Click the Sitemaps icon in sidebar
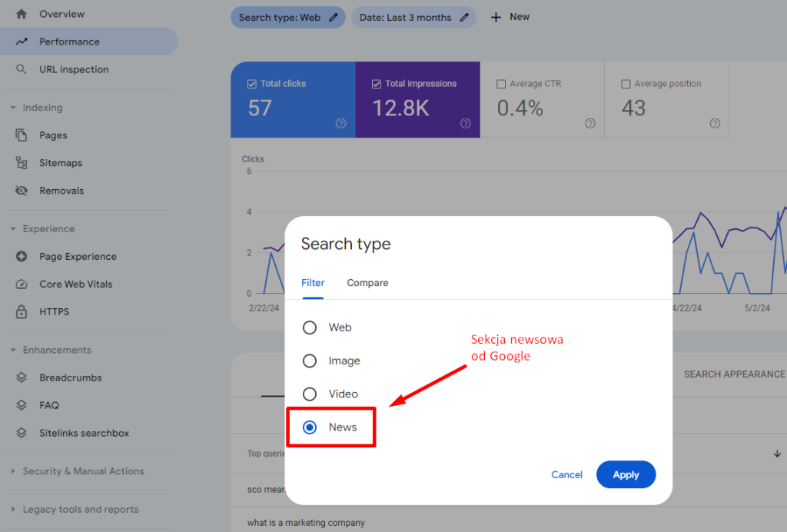Image resolution: width=787 pixels, height=532 pixels. pyautogui.click(x=22, y=163)
